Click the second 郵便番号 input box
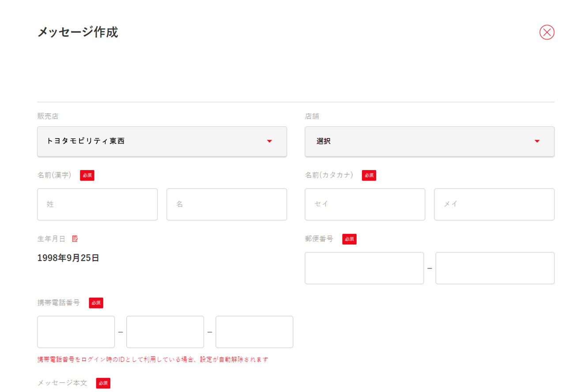The width and height of the screenshot is (588, 392). click(x=494, y=268)
